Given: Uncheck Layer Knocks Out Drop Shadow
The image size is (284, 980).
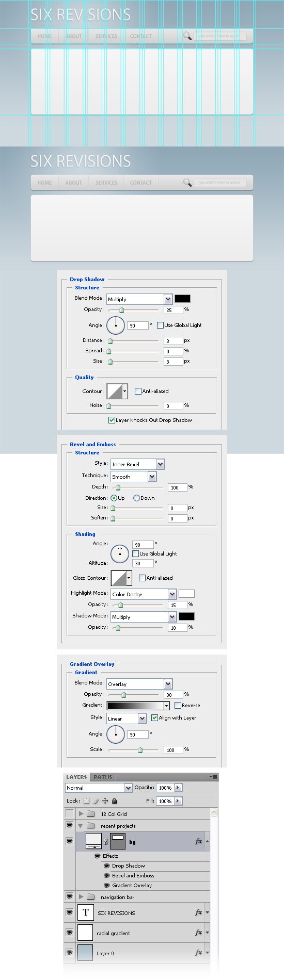Looking at the screenshot, I should coord(112,420).
